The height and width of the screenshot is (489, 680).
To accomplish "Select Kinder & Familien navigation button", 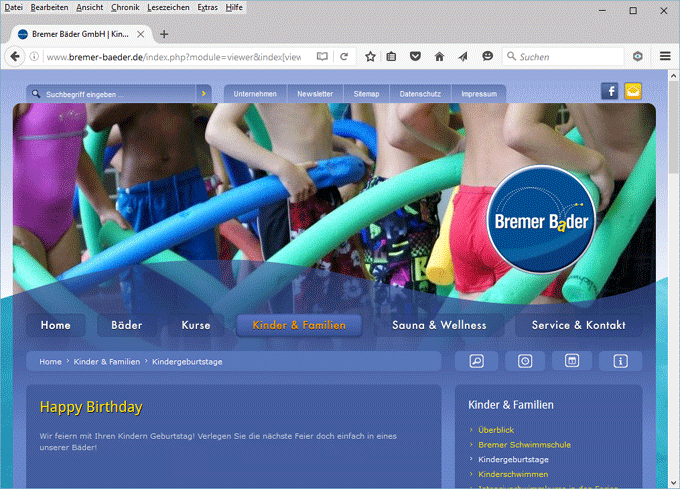I will (x=299, y=325).
